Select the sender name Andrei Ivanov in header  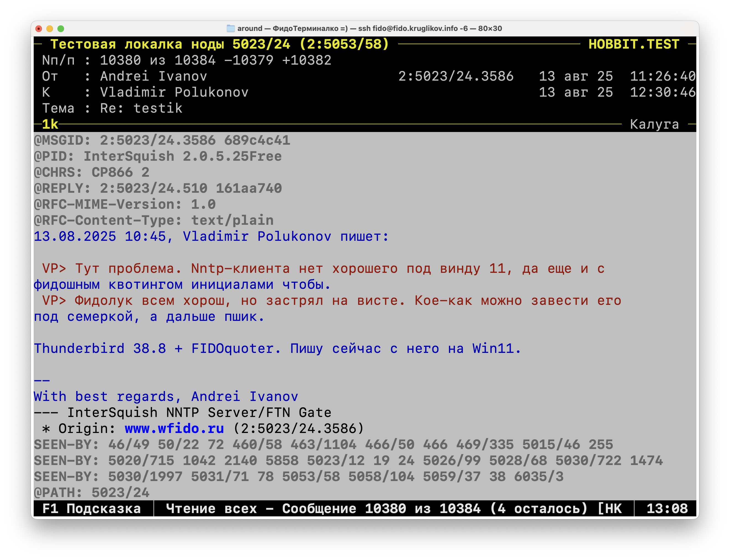[x=153, y=76]
